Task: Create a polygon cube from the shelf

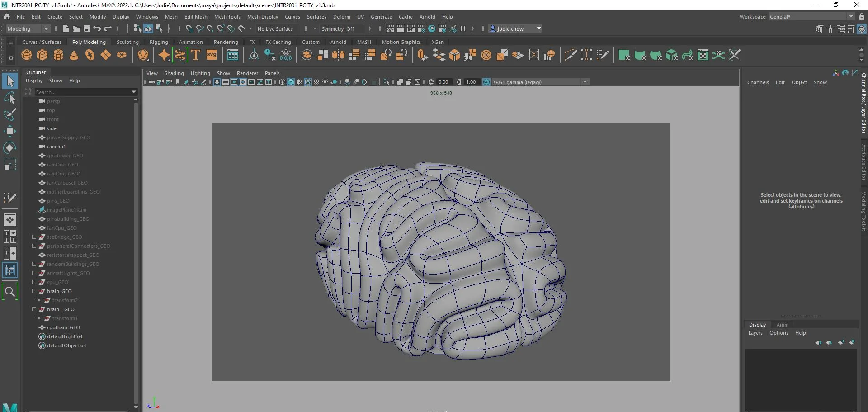Action: click(x=42, y=55)
